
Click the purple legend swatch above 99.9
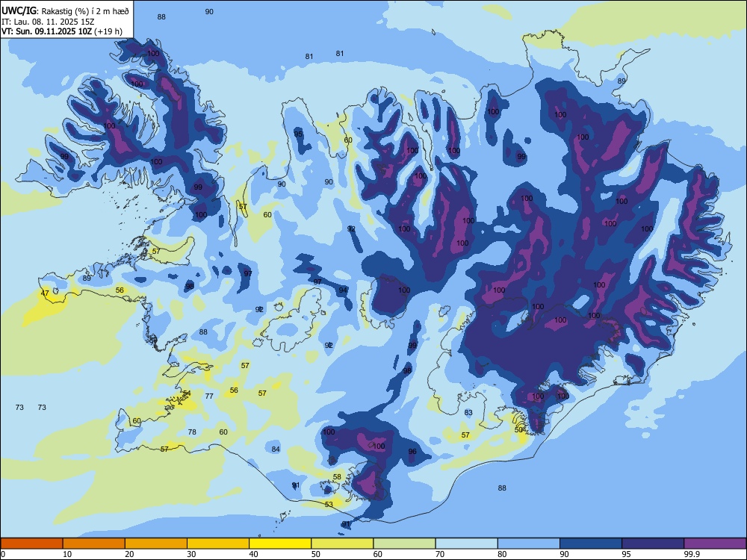coord(715,544)
